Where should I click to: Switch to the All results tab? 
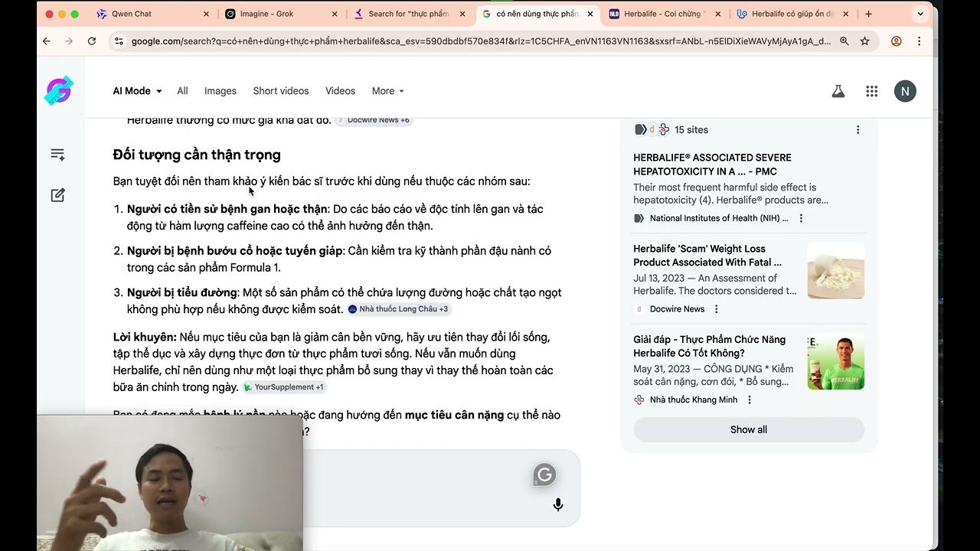click(x=182, y=91)
